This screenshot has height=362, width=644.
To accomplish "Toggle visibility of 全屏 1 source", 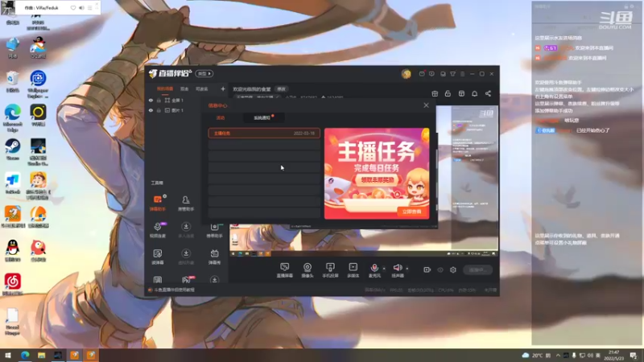I will [x=151, y=100].
